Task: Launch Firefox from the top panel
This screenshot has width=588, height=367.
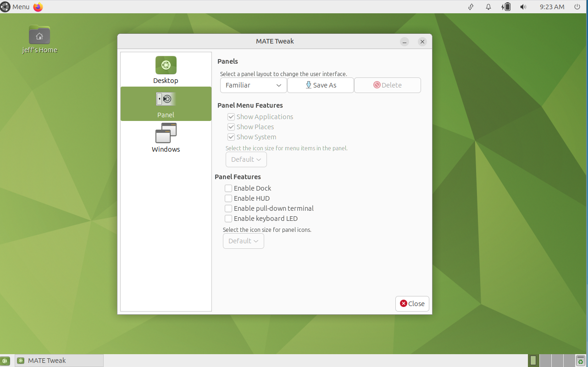Action: [x=38, y=7]
